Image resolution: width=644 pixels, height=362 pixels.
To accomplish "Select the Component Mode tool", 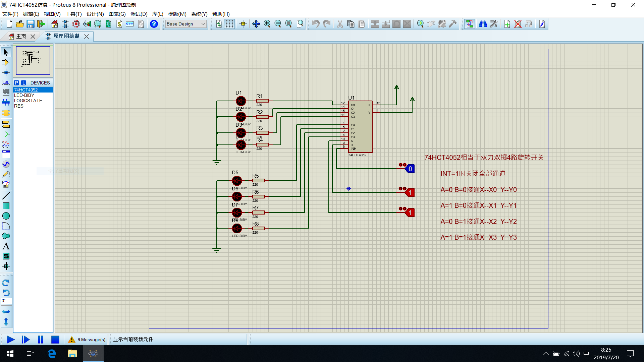I will pos(6,62).
